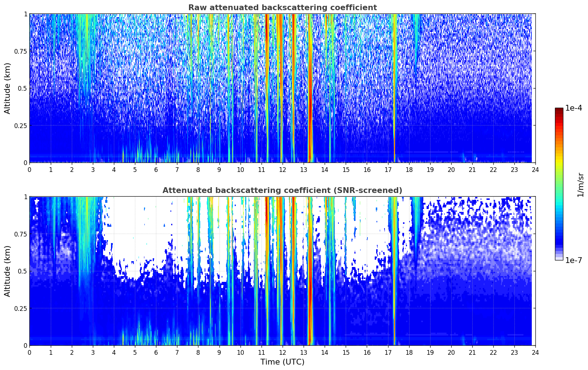588x370 pixels.
Task: Click the 'Time (UTC)' x-axis label
Action: pos(282,362)
